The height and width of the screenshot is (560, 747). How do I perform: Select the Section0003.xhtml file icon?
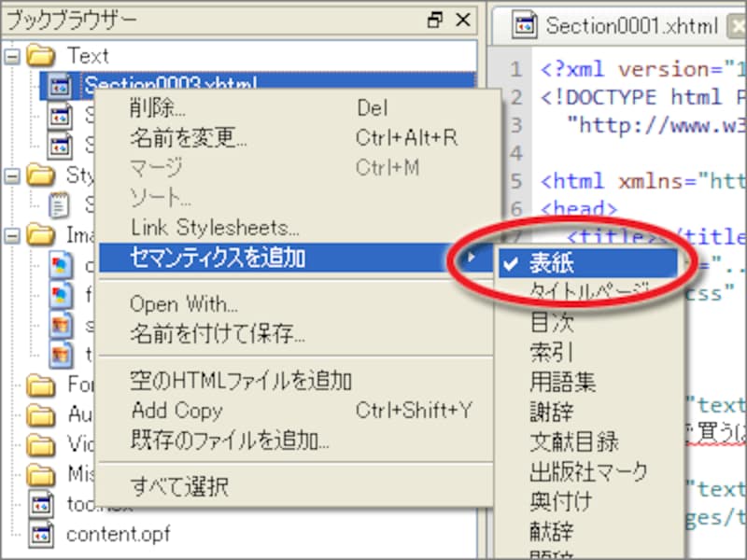[58, 85]
